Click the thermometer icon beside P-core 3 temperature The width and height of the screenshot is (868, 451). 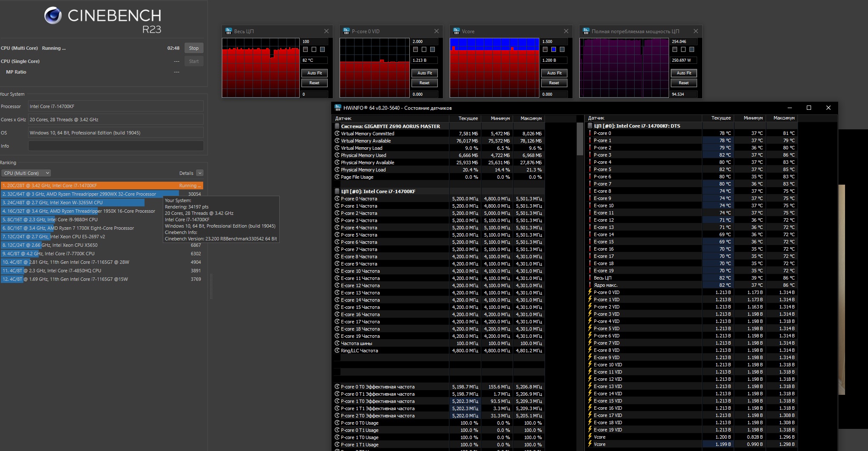coord(590,155)
